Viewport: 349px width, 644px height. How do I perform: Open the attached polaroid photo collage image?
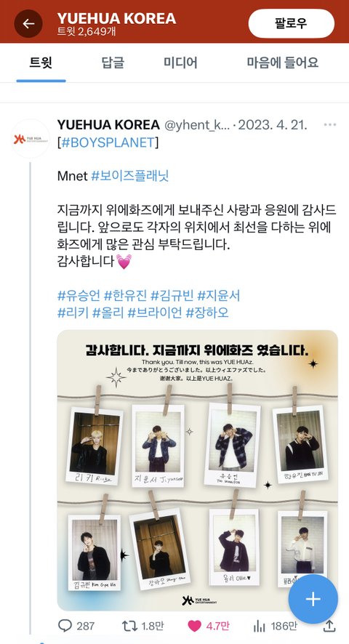point(197,470)
